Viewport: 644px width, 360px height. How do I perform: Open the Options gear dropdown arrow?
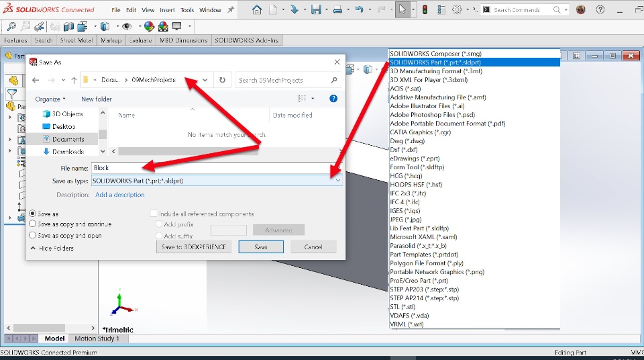coord(468,9)
